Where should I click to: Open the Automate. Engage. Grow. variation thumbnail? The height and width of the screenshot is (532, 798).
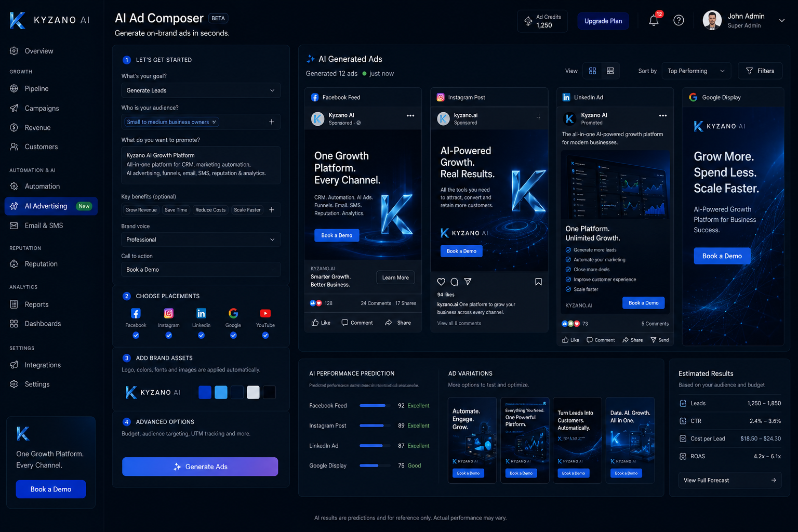coord(472,440)
